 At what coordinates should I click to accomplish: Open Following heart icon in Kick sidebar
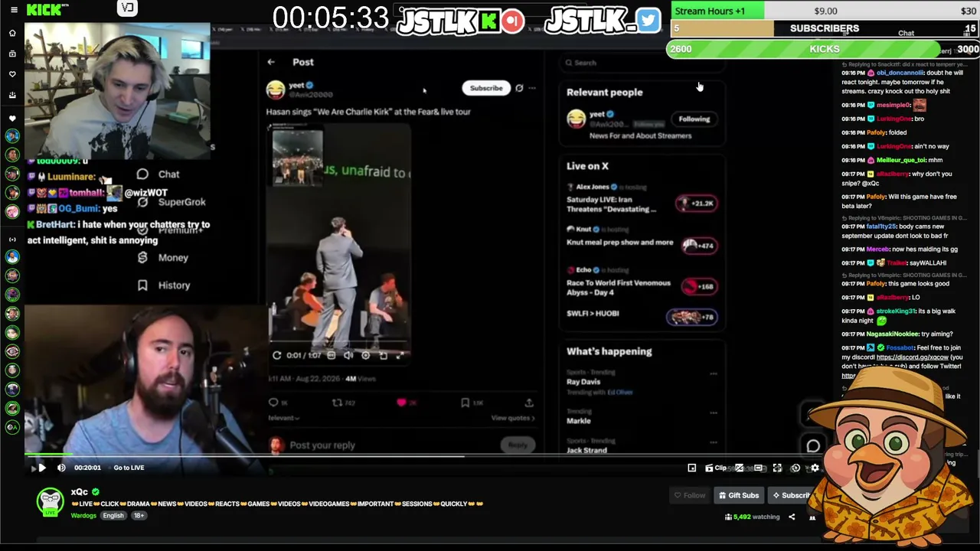click(12, 74)
